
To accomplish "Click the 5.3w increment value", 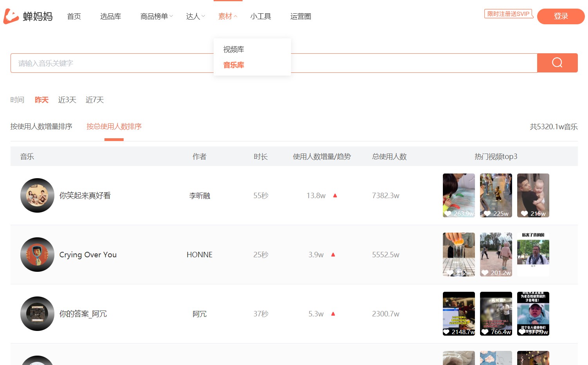I will (316, 314).
